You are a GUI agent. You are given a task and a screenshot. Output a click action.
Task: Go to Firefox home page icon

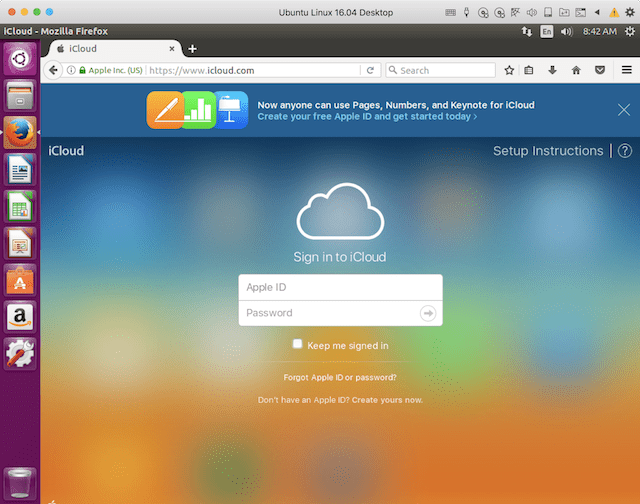point(576,71)
